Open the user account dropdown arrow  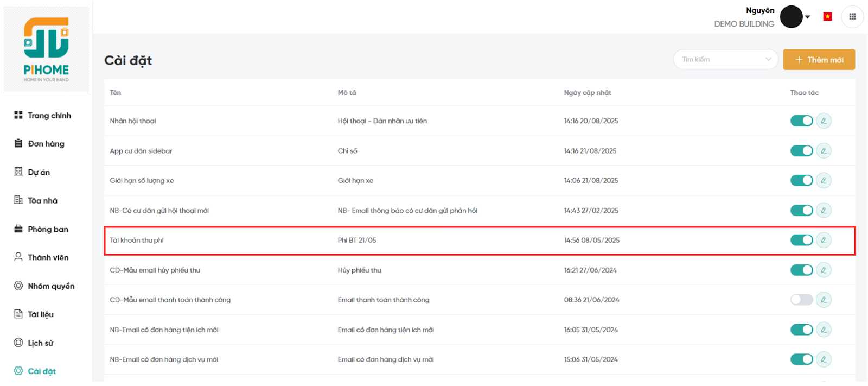click(808, 17)
